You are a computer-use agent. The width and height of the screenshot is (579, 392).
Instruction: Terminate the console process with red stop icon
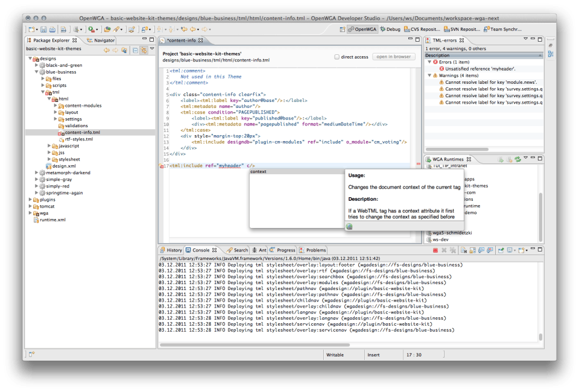[x=435, y=250]
